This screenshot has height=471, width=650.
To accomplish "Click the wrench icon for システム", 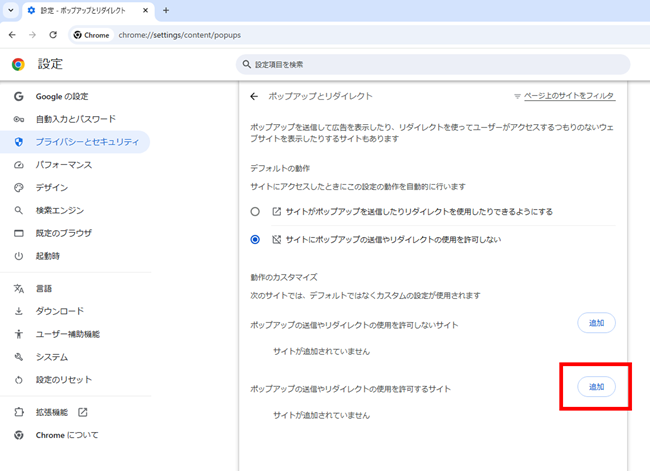I will (19, 357).
